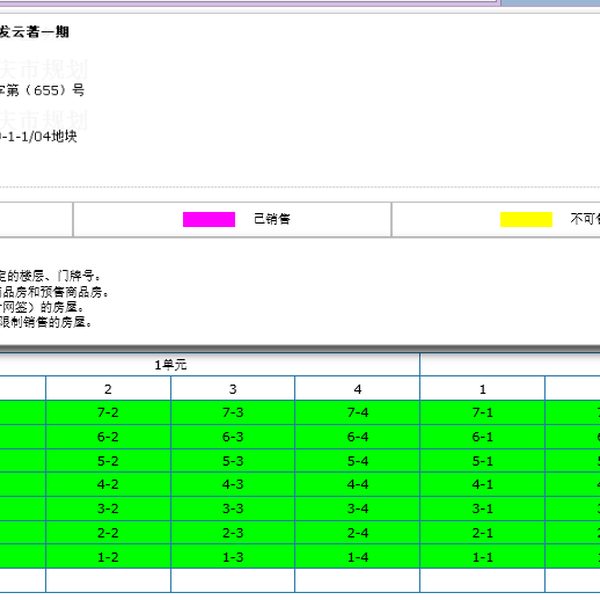
Task: Open room 7-2 cell
Action: tap(108, 412)
